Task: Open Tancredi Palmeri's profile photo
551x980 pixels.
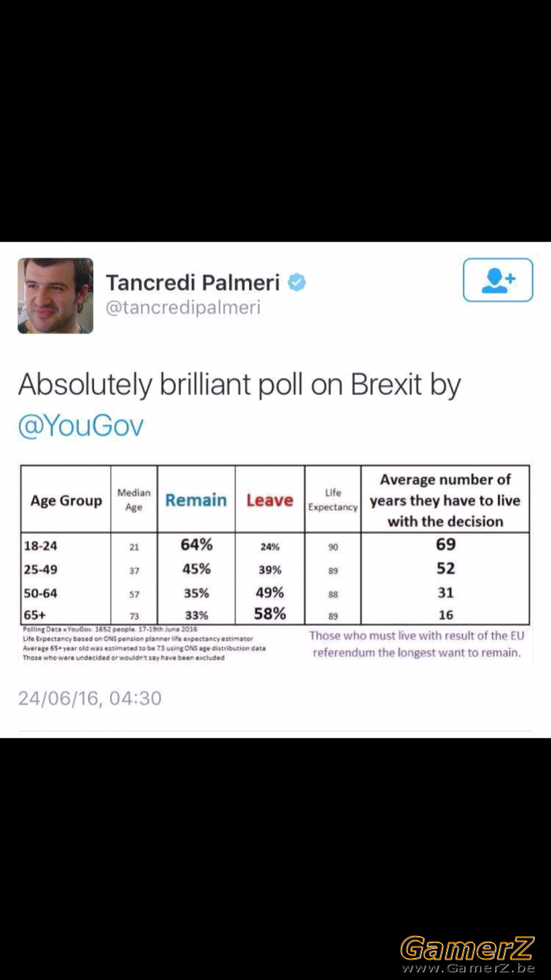Action: (x=56, y=296)
